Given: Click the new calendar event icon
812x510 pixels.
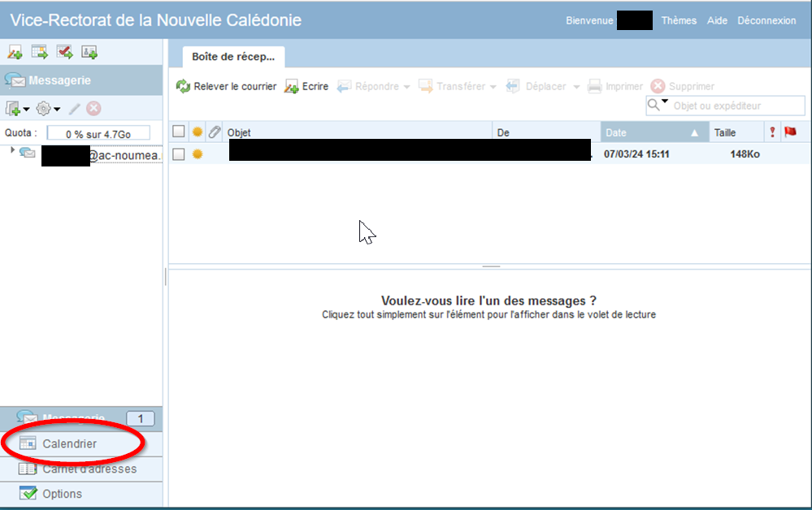Looking at the screenshot, I should point(39,53).
